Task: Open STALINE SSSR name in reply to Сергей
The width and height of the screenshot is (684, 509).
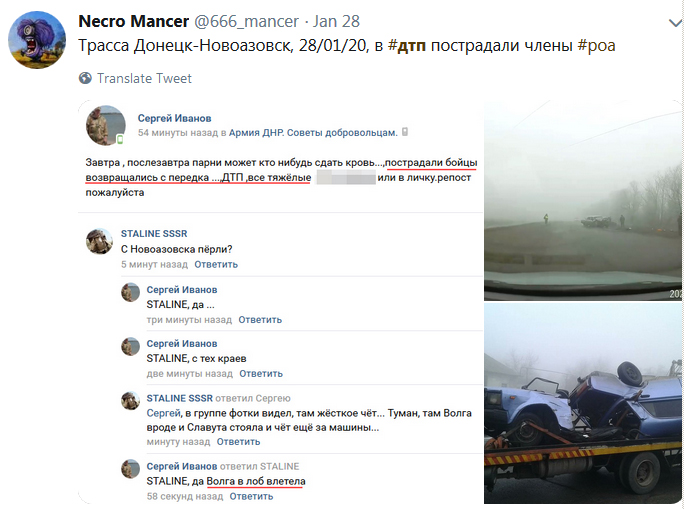Action: coord(180,398)
